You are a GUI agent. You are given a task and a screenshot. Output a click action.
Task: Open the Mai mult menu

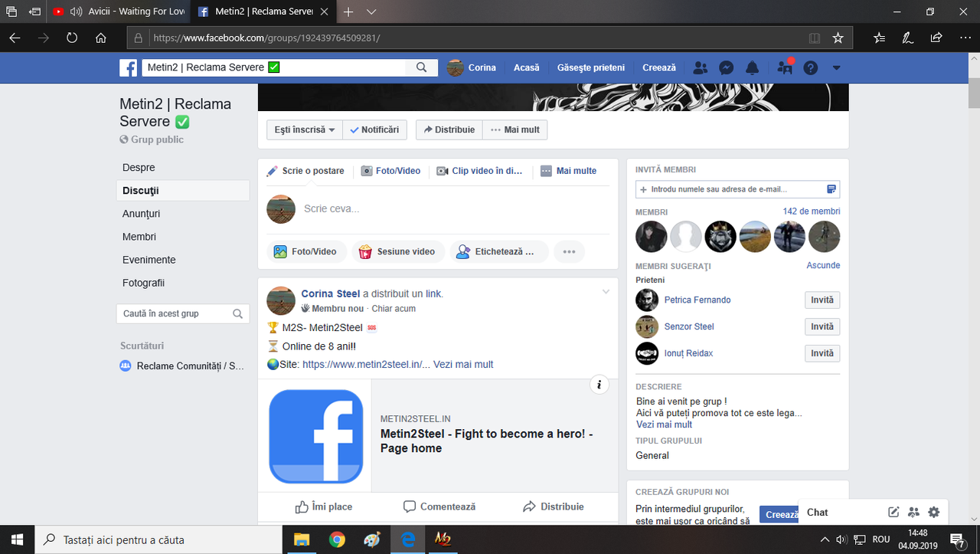tap(515, 129)
